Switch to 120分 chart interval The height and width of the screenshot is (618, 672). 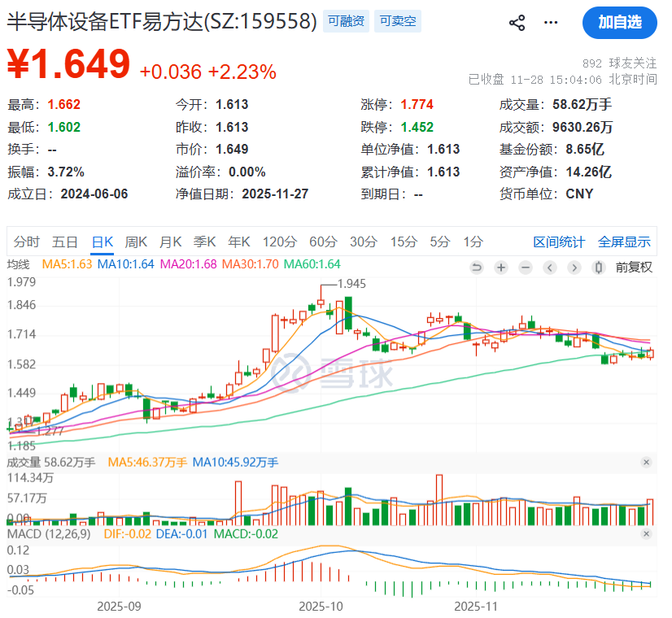279,242
